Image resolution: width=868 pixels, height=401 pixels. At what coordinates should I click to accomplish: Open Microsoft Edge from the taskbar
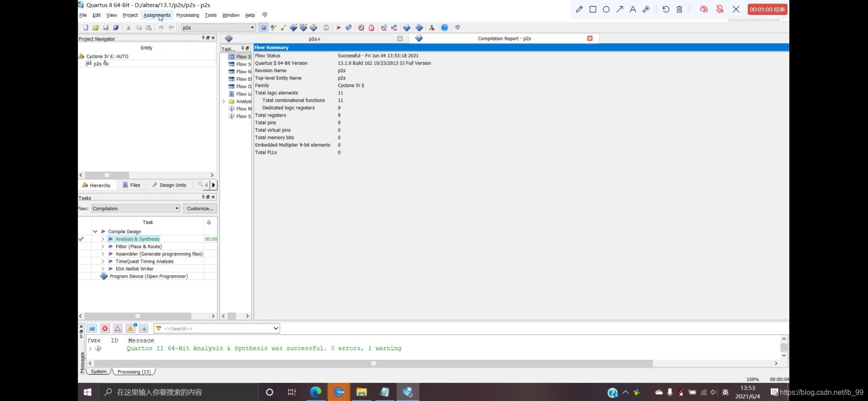(315, 392)
